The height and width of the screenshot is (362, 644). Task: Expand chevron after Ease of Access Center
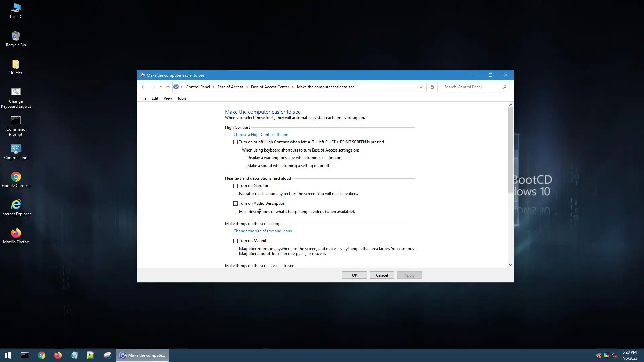[x=293, y=87]
